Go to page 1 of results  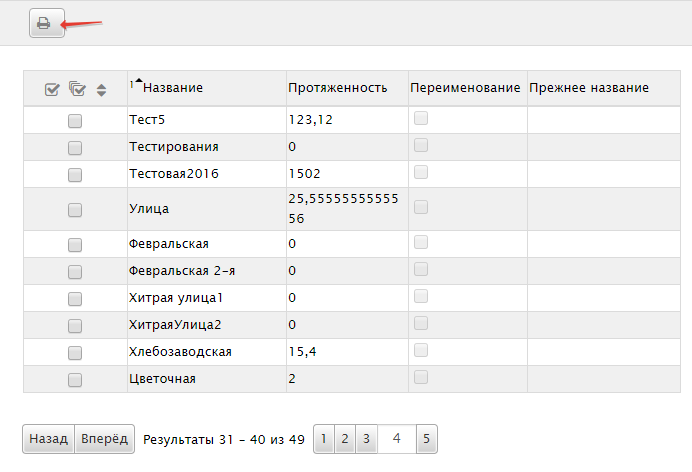[x=324, y=439]
